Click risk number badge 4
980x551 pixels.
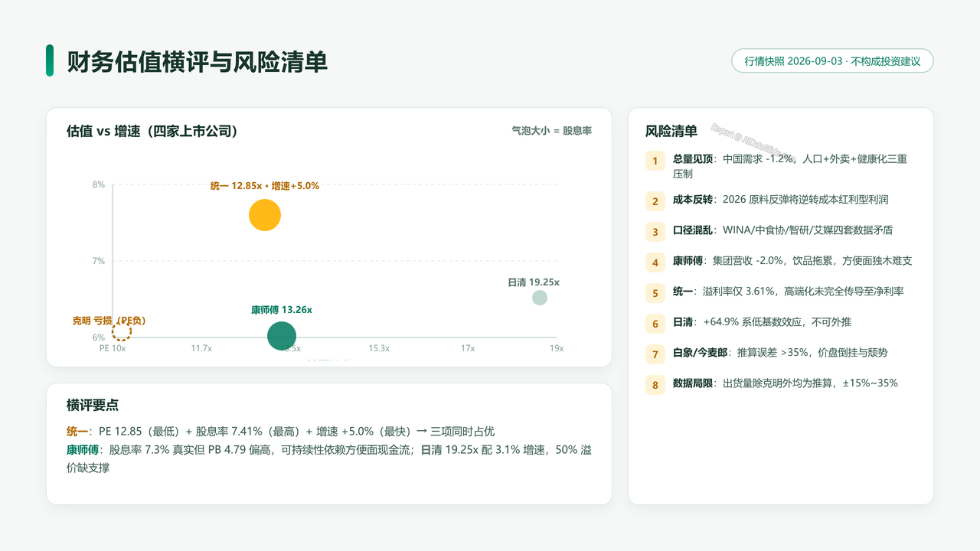(655, 262)
